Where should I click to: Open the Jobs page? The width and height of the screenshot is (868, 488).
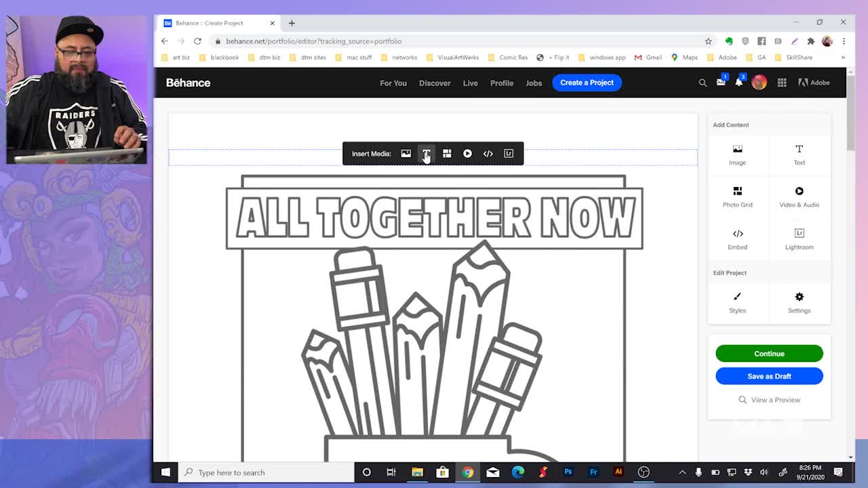(534, 83)
